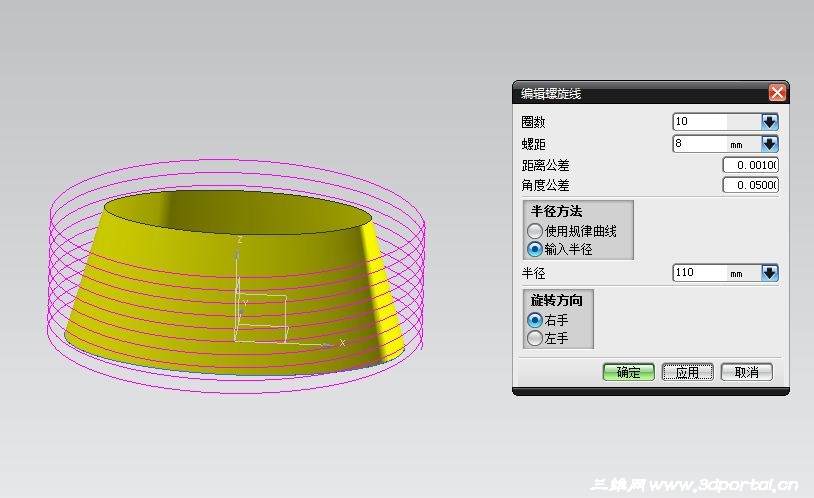
Task: Click the 应用 apply button
Action: pyautogui.click(x=687, y=372)
